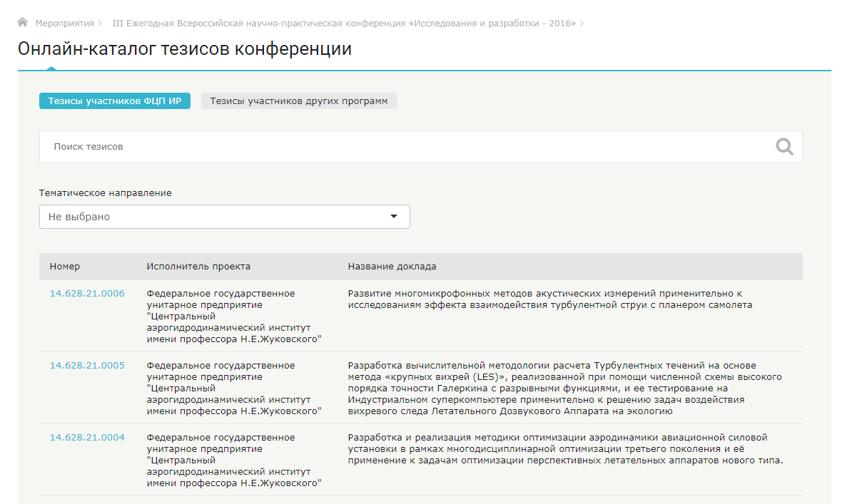Click the chevron right after «Мероприятия» breadcrumb
The image size is (847, 504).
[101, 24]
